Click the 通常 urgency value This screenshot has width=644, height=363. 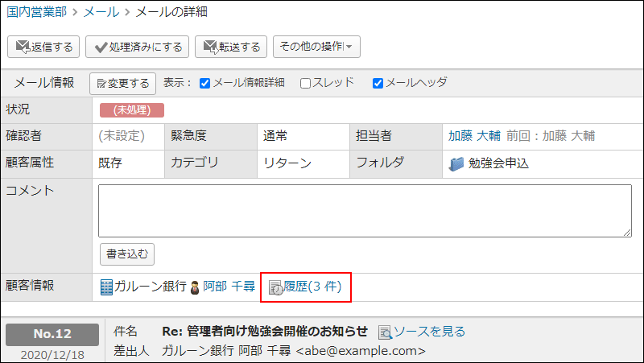[275, 136]
